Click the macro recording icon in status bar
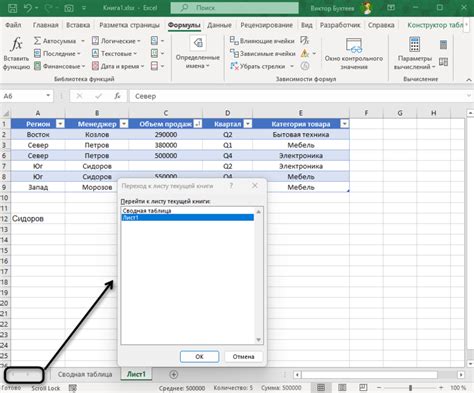This screenshot has width=474, height=393. coord(72,388)
